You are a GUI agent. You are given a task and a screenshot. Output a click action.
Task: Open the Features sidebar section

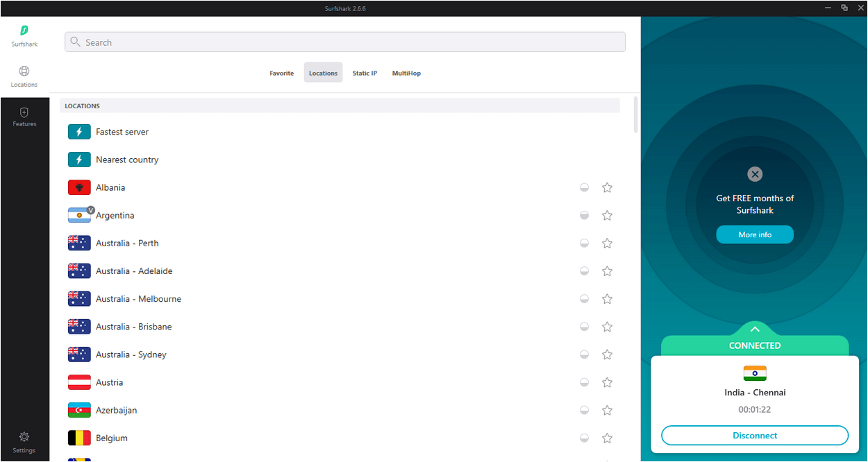(x=24, y=117)
